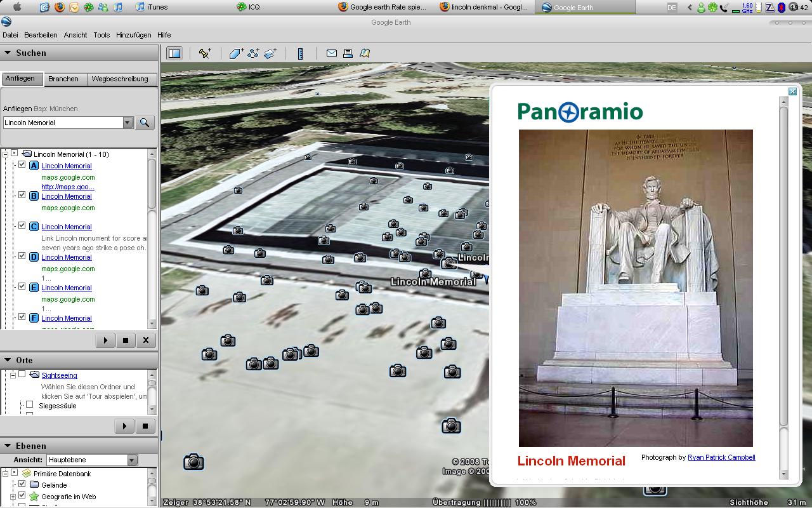Open the http://maps.goo... link under result A

pos(68,187)
